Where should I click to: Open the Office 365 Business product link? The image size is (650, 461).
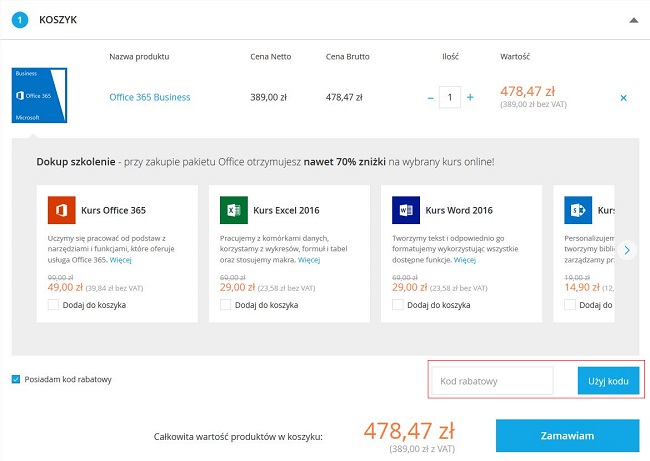click(149, 98)
